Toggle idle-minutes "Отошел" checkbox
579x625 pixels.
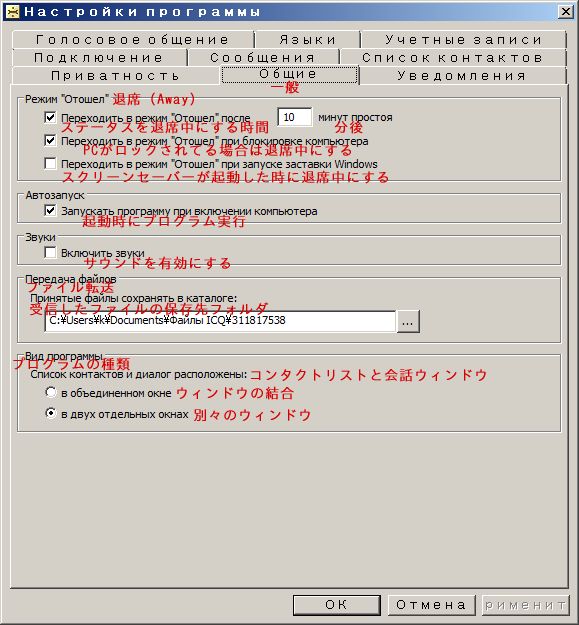pyautogui.click(x=50, y=117)
